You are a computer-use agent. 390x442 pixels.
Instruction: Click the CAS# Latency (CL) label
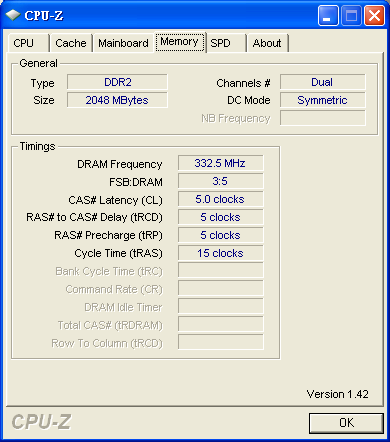(x=115, y=200)
